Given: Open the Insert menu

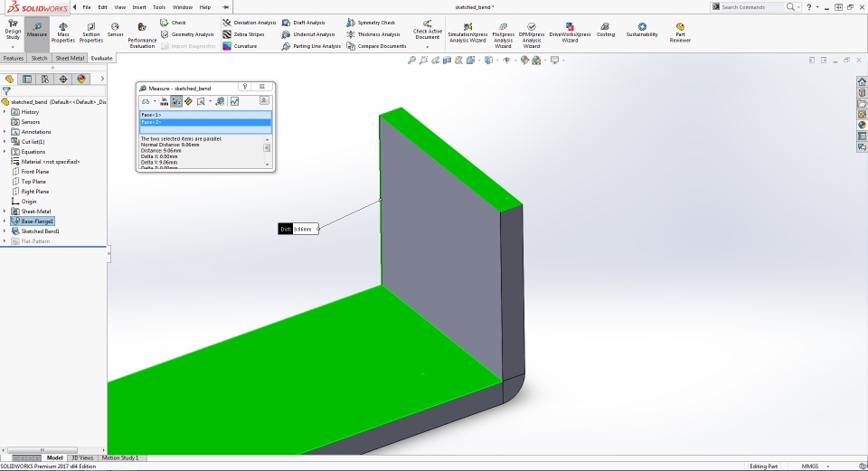Looking at the screenshot, I should (139, 7).
